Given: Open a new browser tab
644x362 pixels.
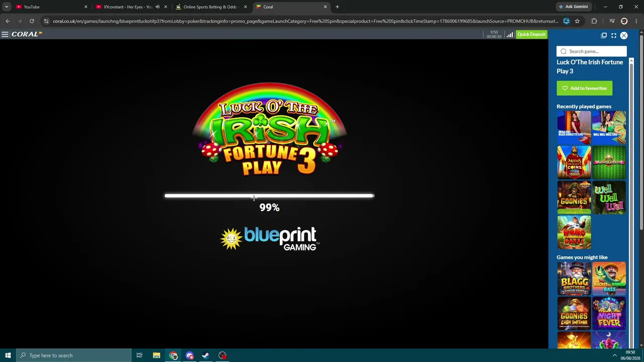Looking at the screenshot, I should [x=337, y=7].
